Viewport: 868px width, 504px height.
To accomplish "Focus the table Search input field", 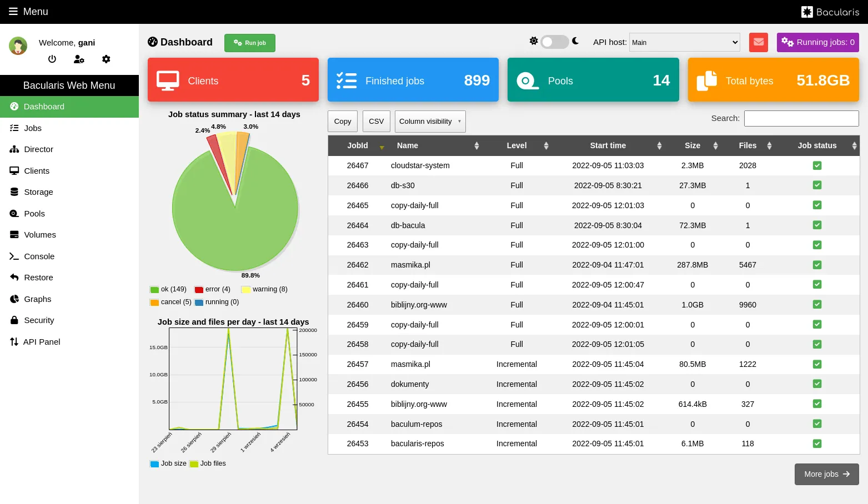I will [801, 118].
